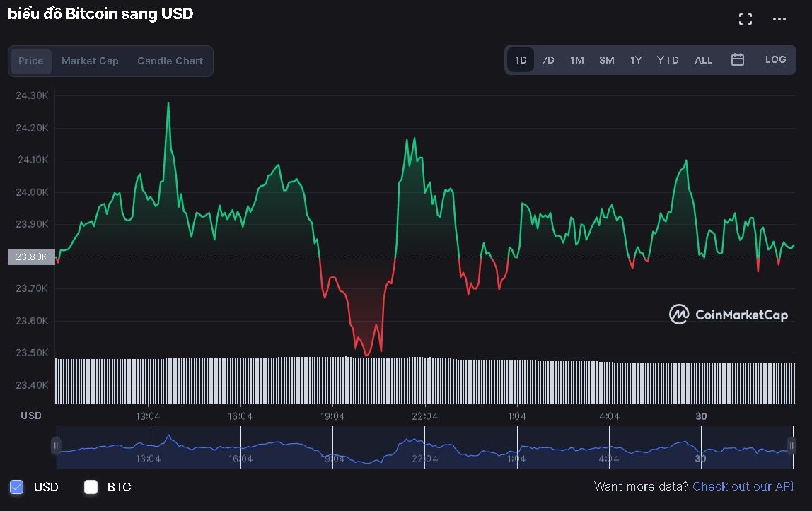This screenshot has height=511, width=812.
Task: Click the CoinMarketCap logo watermark
Action: click(729, 315)
